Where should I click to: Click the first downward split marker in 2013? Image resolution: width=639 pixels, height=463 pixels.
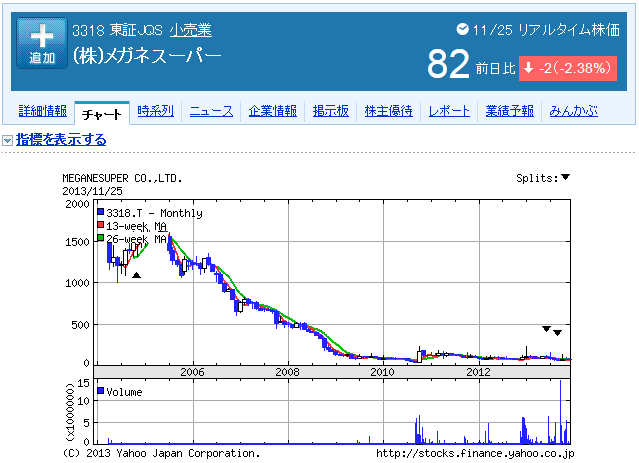[x=546, y=329]
